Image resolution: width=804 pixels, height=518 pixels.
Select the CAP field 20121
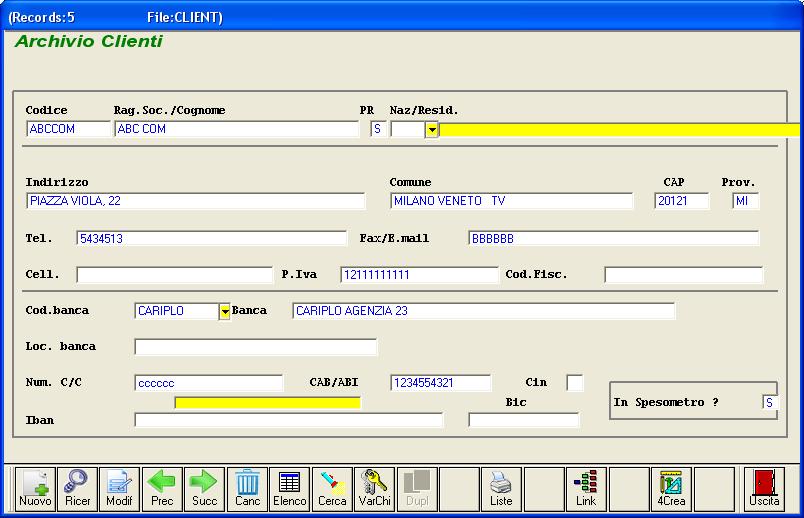[681, 201]
